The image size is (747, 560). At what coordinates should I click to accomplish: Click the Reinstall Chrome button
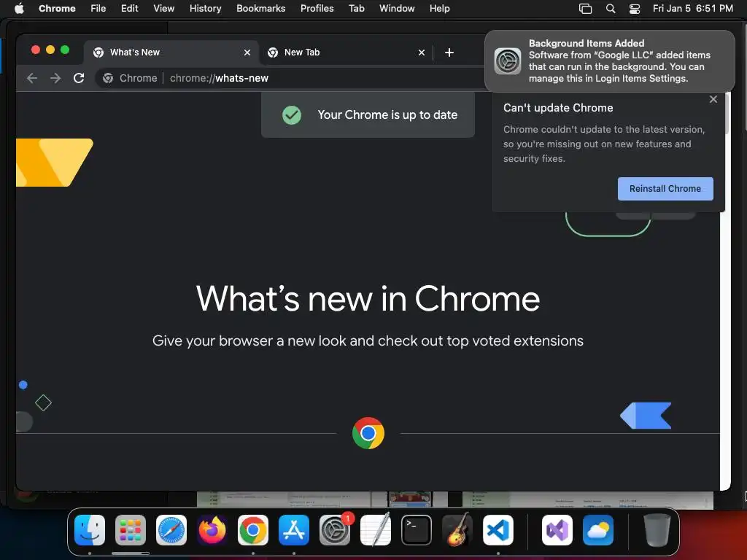(x=665, y=189)
